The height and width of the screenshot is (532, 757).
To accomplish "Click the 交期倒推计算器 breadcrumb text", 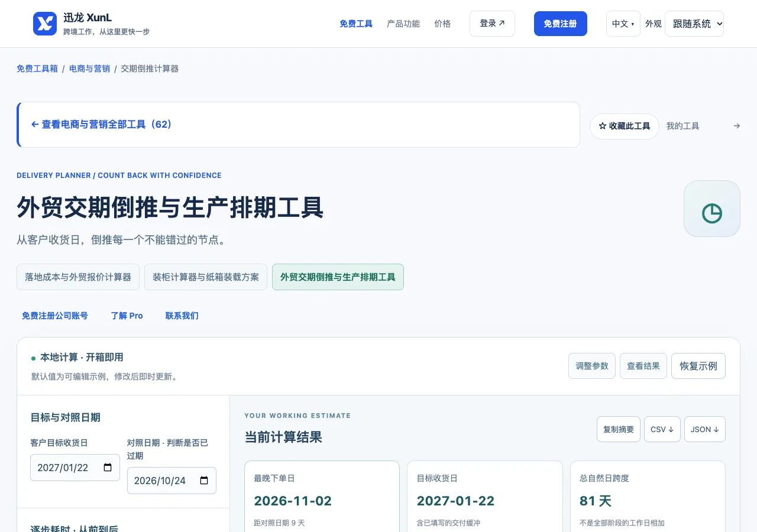I will click(x=150, y=69).
